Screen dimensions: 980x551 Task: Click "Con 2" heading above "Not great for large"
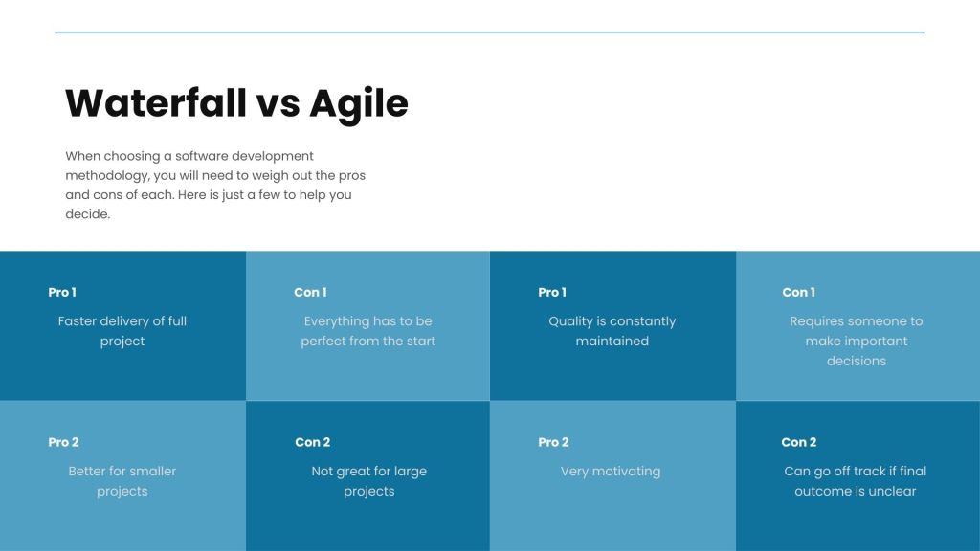312,442
